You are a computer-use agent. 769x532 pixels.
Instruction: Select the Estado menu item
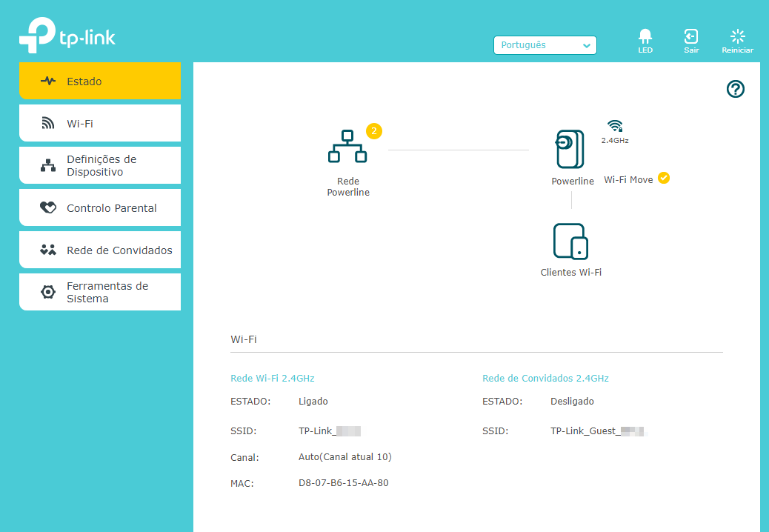click(x=100, y=82)
